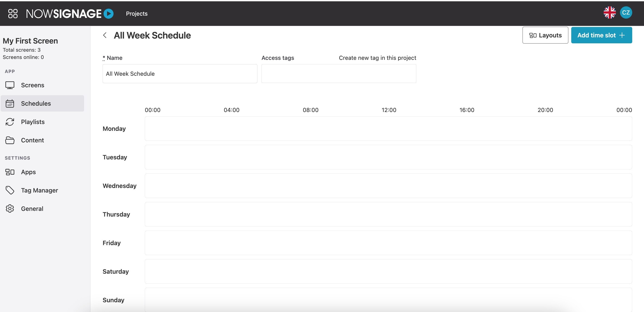Click the Content folder icon
This screenshot has height=312, width=644.
pos(10,140)
